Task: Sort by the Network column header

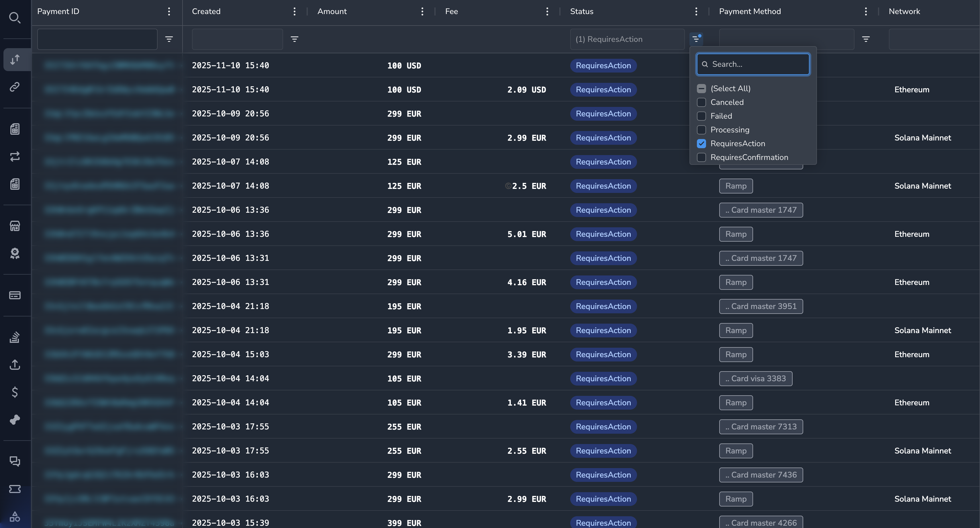Action: point(904,11)
